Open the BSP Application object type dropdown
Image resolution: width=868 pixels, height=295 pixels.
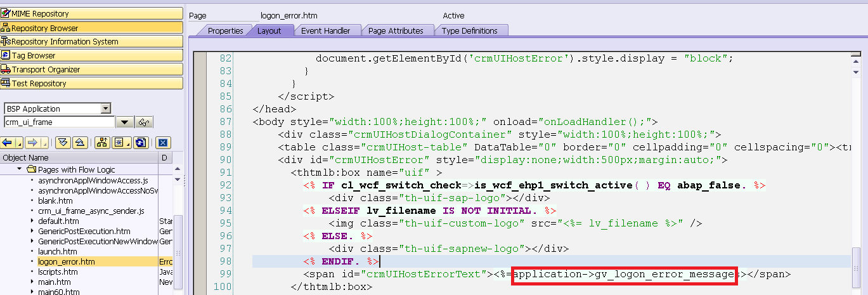105,108
